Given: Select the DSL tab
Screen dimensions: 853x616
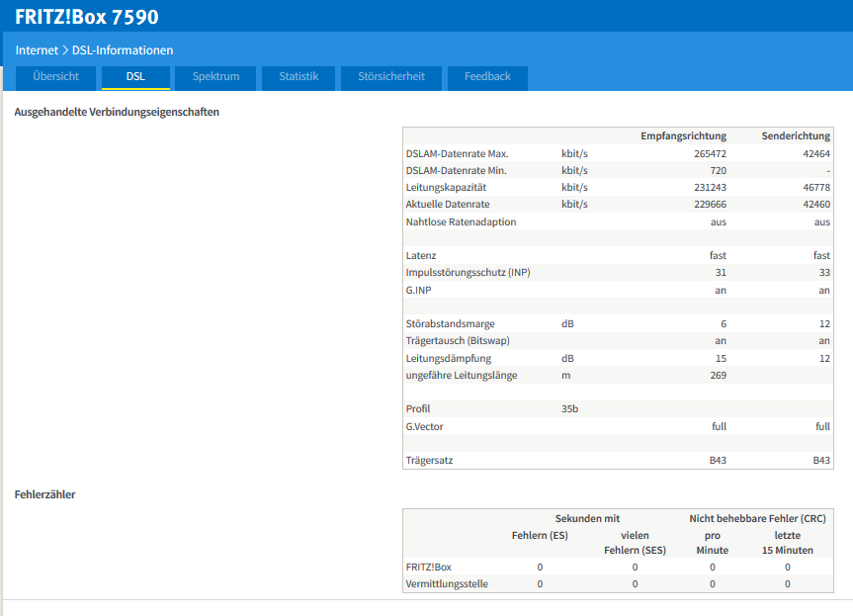Looking at the screenshot, I should pos(135,77).
